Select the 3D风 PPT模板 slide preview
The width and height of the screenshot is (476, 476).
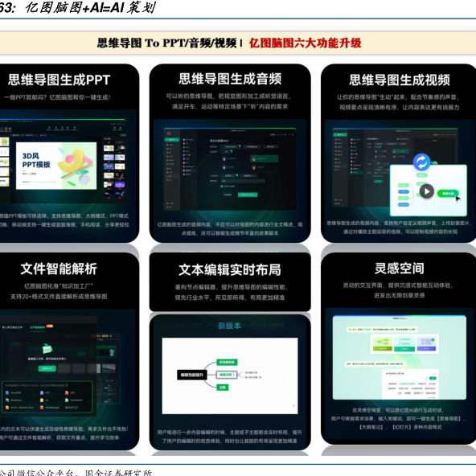[x=56, y=166]
